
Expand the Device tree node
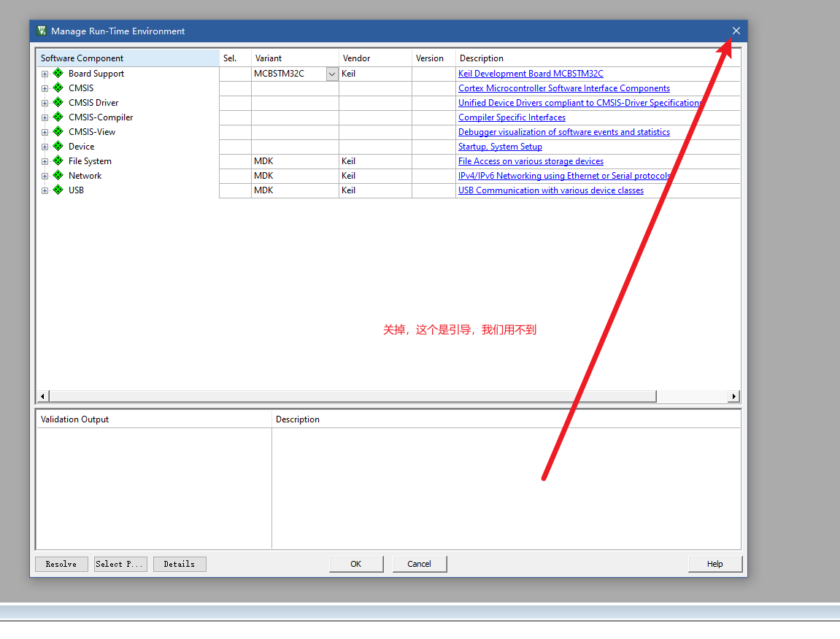45,147
